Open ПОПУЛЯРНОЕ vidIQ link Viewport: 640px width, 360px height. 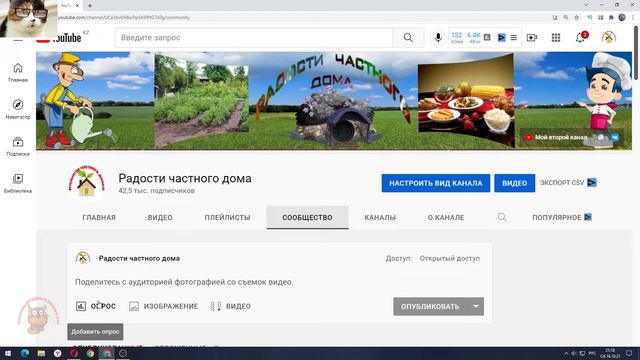[562, 217]
